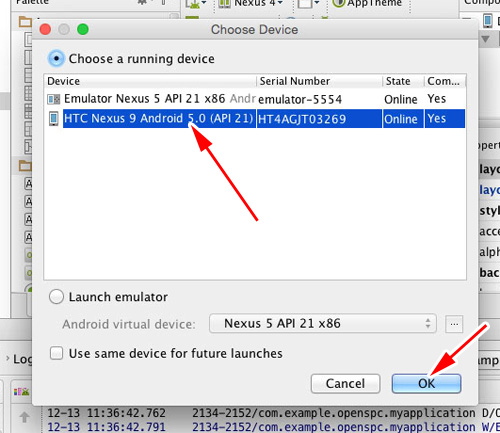This screenshot has width=500, height=433.
Task: Click the Cancel button
Action: (345, 383)
